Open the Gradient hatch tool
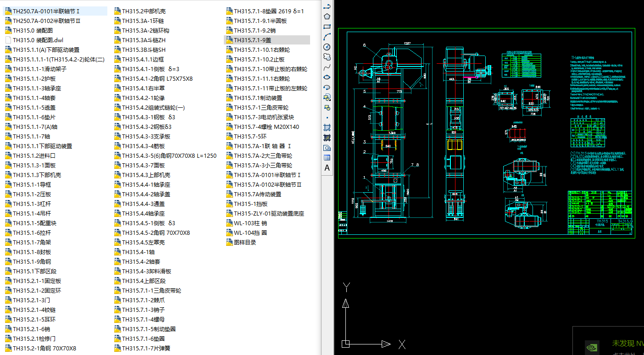644x355 pixels. 327,138
